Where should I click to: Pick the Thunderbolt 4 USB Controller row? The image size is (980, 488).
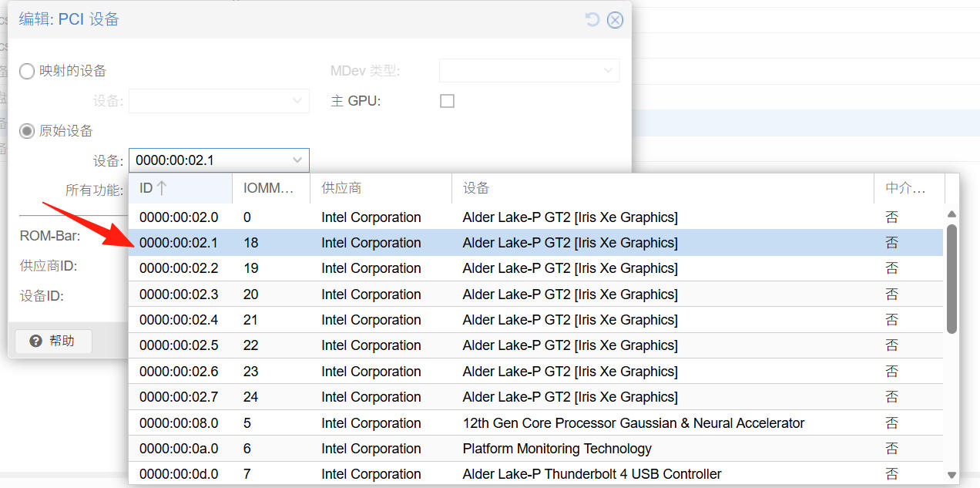coord(535,473)
